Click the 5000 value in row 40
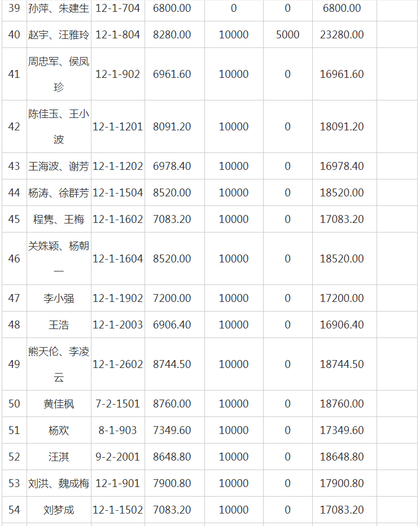 (x=287, y=34)
